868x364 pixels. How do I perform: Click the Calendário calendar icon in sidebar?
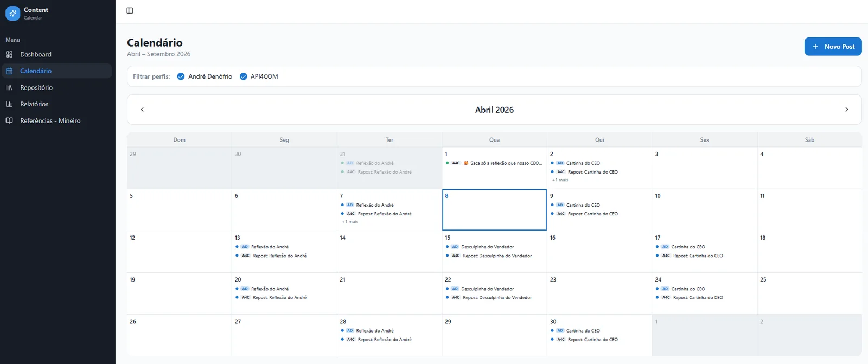pos(9,71)
